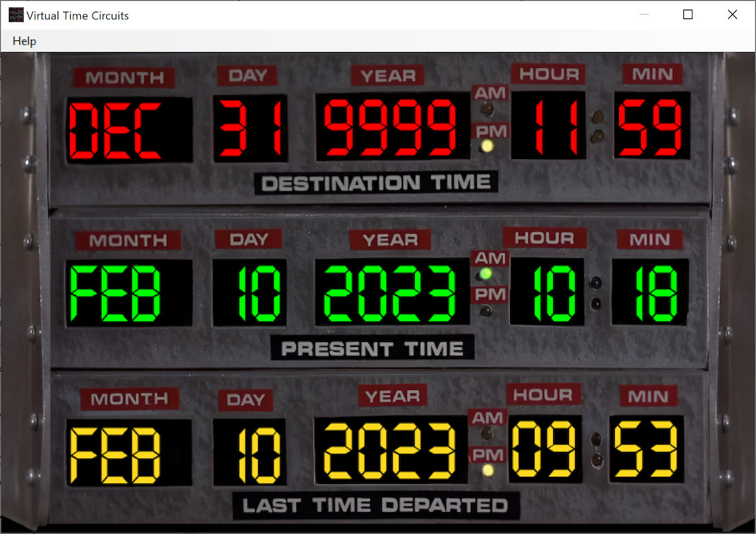The width and height of the screenshot is (756, 534).
Task: Click the DESTINATION TIME label plate
Action: pyautogui.click(x=376, y=183)
